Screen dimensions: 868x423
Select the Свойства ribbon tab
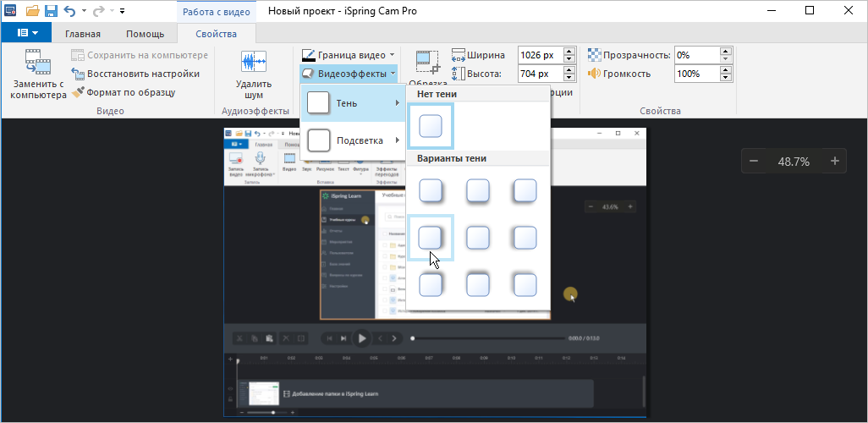pos(216,34)
